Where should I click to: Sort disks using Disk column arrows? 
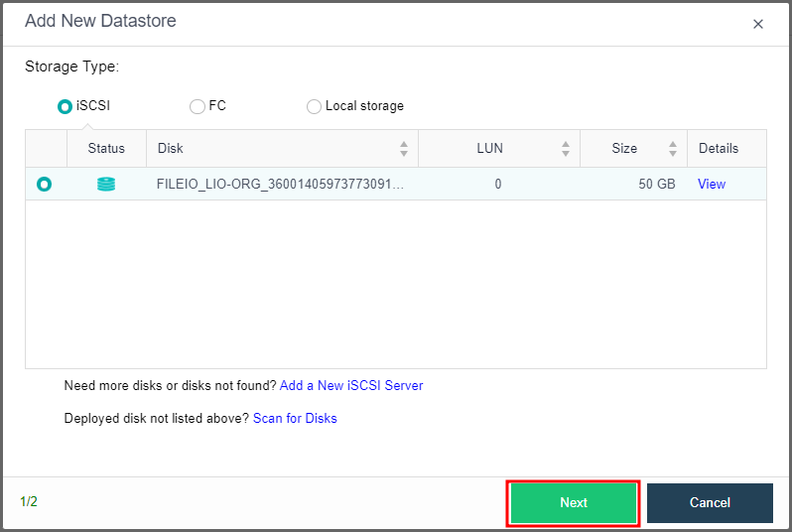(404, 149)
